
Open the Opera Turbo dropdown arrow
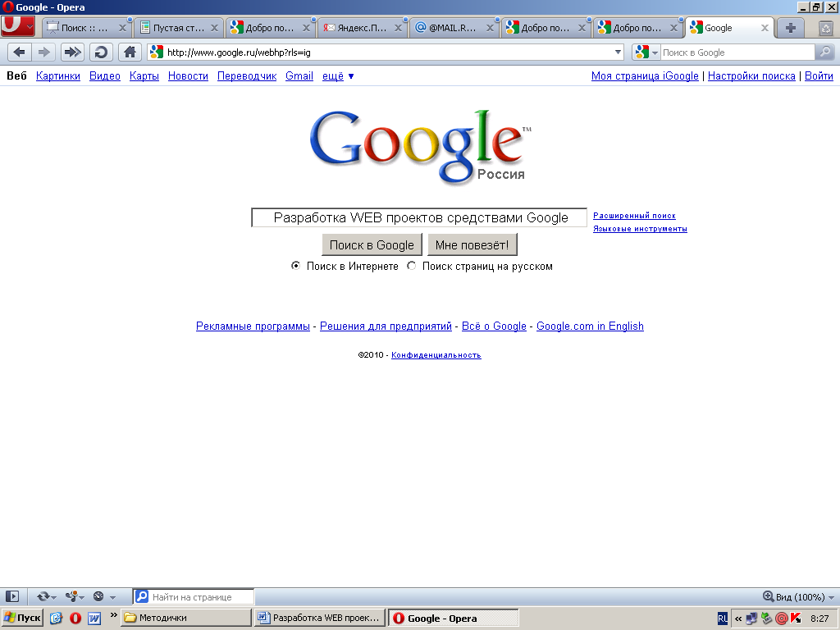112,597
